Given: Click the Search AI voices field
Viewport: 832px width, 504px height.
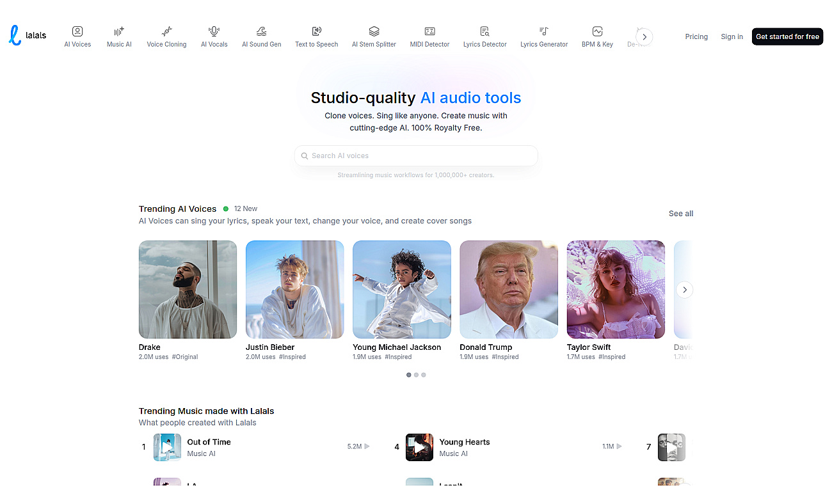Looking at the screenshot, I should coord(416,155).
